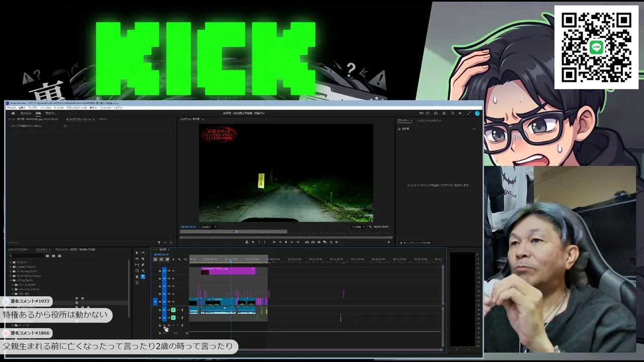
Task: Expand the third folder in Effects tree
Action: [x=11, y=271]
